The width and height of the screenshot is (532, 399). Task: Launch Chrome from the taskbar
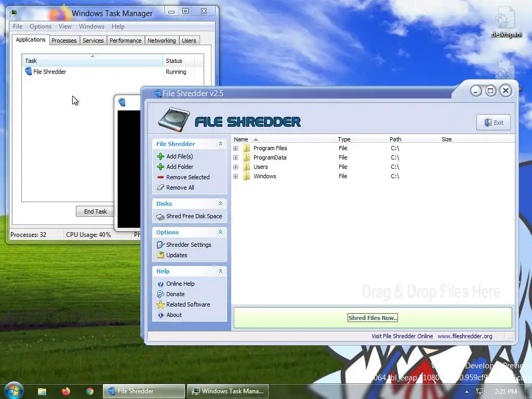90,391
